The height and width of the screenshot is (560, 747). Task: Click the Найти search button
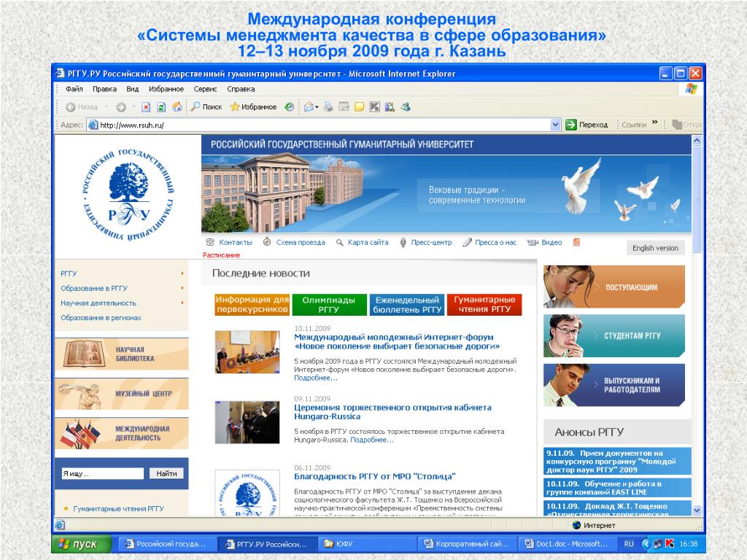click(167, 474)
